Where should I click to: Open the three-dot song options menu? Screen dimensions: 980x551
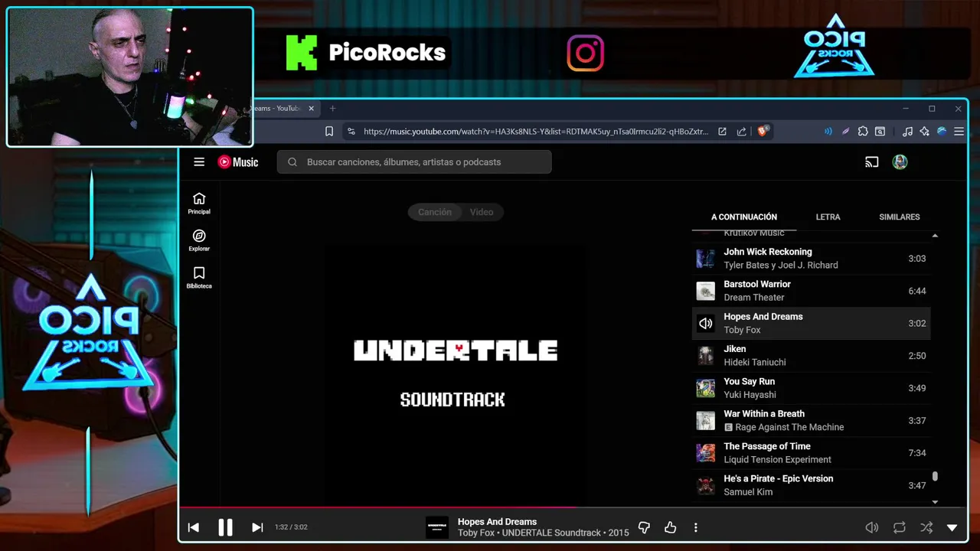pyautogui.click(x=695, y=527)
